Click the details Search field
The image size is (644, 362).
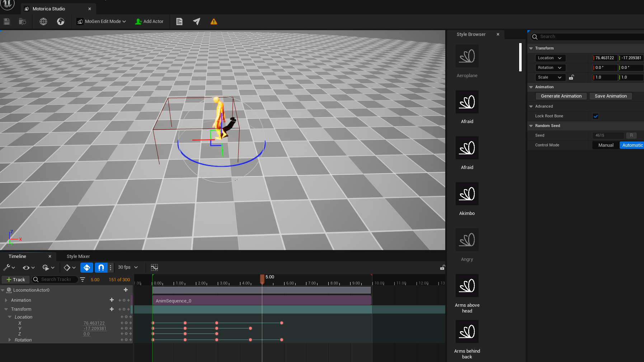click(588, 37)
